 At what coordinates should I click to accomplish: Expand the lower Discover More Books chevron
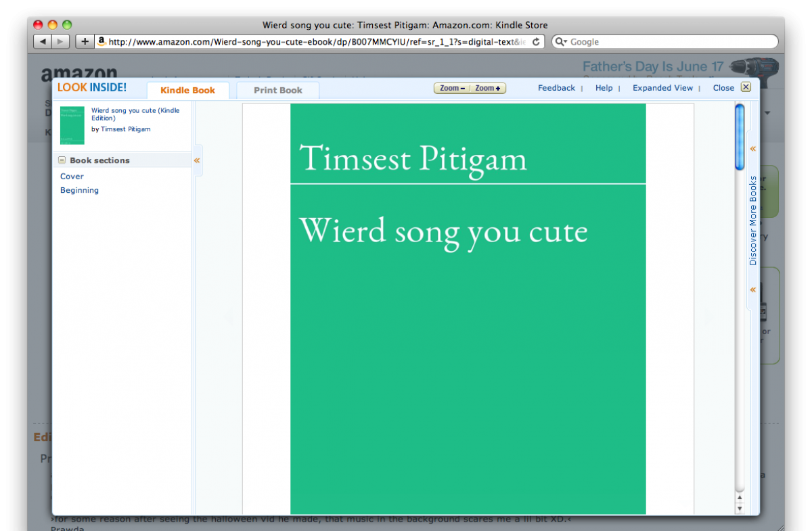[x=752, y=290]
